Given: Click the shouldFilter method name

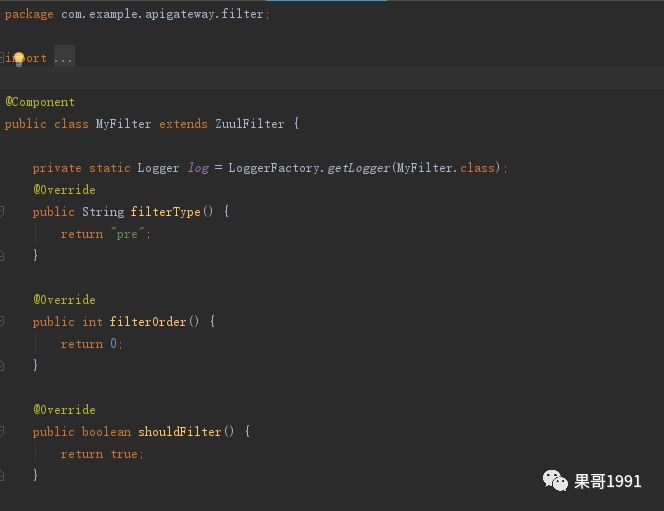Looking at the screenshot, I should tap(180, 432).
